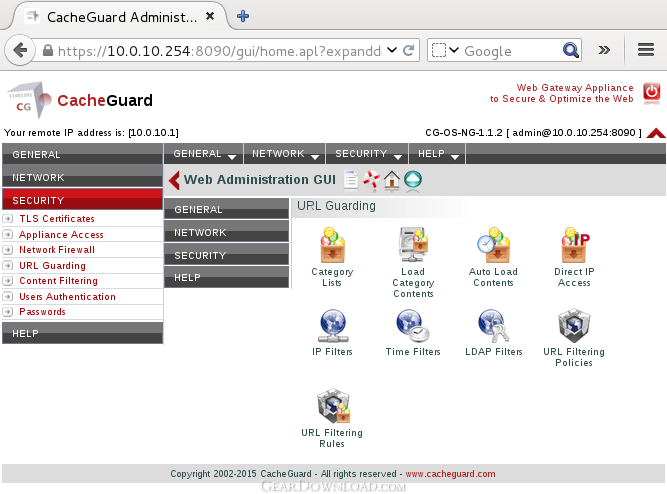Click the document page icon in header
Screen dimensions: 667x494
[351, 180]
